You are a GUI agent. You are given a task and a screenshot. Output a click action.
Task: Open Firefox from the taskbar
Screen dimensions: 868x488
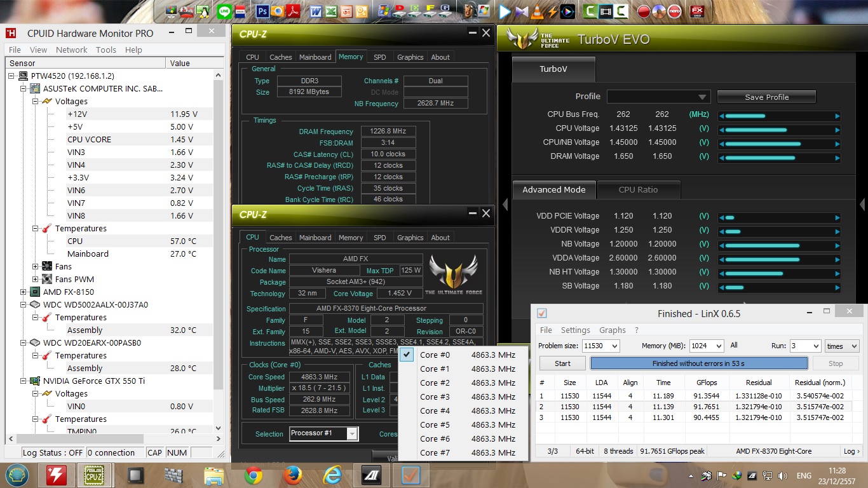(x=292, y=475)
